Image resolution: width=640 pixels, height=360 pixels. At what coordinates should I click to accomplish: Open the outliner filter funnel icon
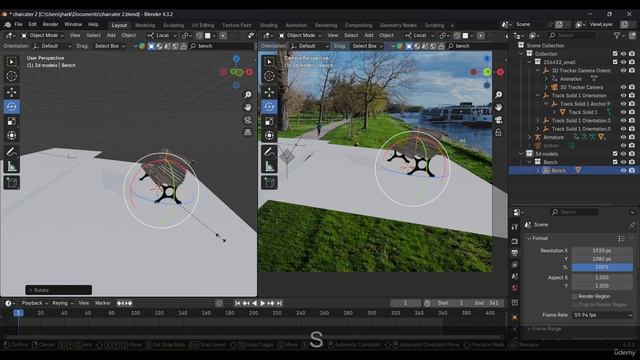tap(617, 36)
